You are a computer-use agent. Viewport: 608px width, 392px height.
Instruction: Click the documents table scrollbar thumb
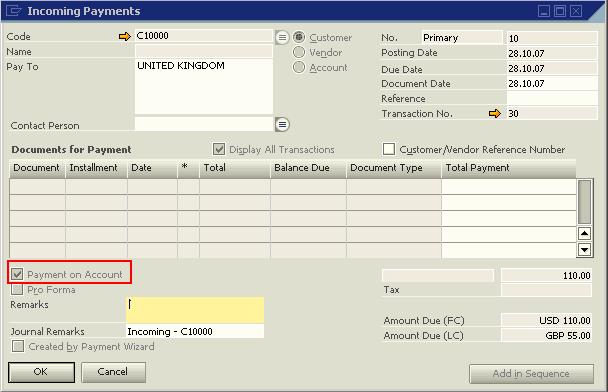tap(584, 202)
